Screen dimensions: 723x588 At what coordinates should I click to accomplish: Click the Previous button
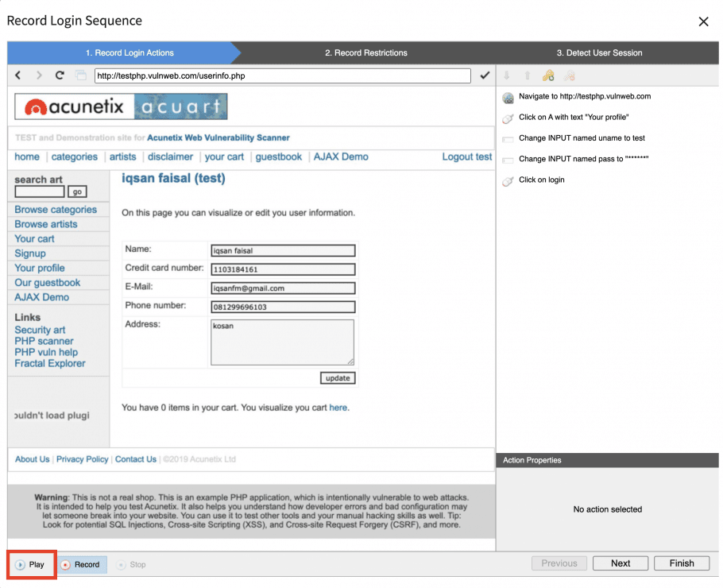[559, 563]
